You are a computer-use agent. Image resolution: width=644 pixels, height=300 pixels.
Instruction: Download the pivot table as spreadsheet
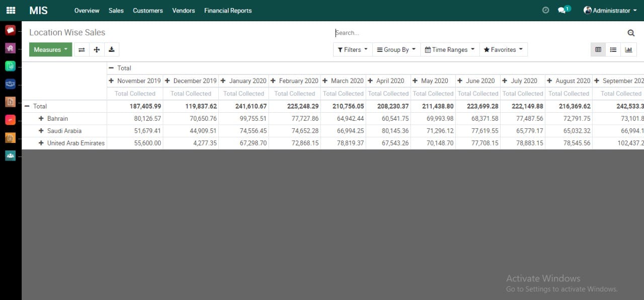pos(112,49)
